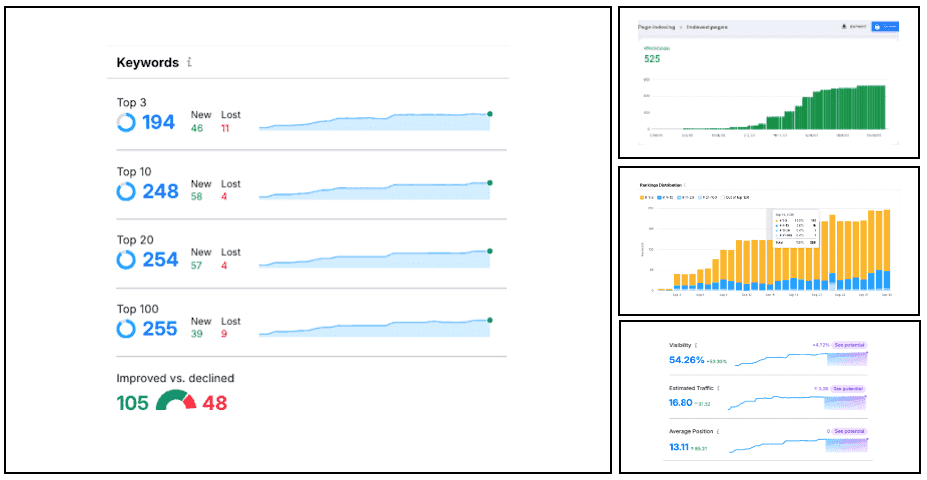
Task: Click the Top 3 count 194
Action: 158,122
